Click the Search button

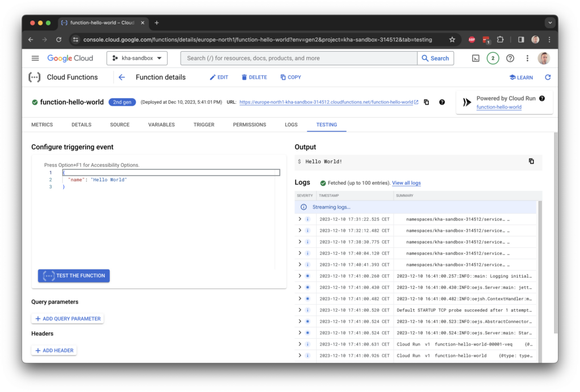point(436,58)
